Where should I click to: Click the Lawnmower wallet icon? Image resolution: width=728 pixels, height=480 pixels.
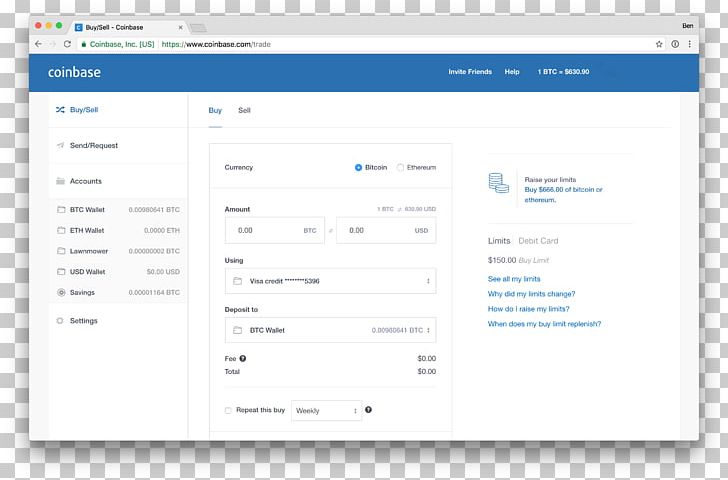[61, 251]
